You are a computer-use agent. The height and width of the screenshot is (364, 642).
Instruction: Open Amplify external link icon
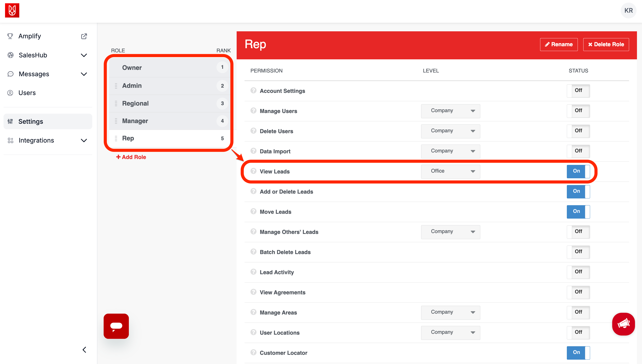pos(84,36)
